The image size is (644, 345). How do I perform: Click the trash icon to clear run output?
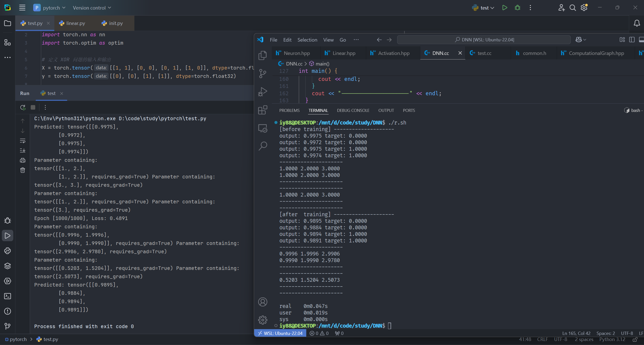pos(23,170)
